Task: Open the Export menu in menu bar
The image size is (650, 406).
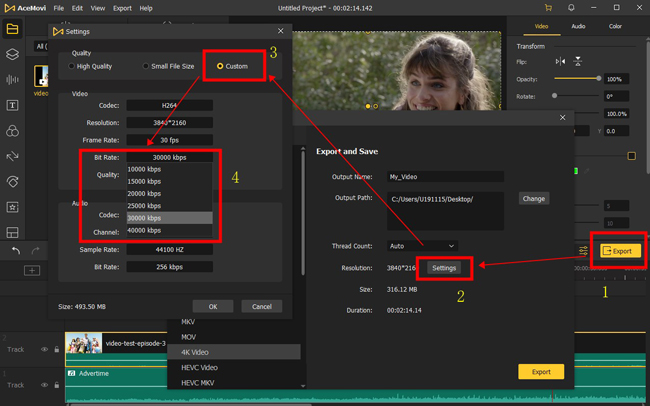Action: (x=122, y=8)
